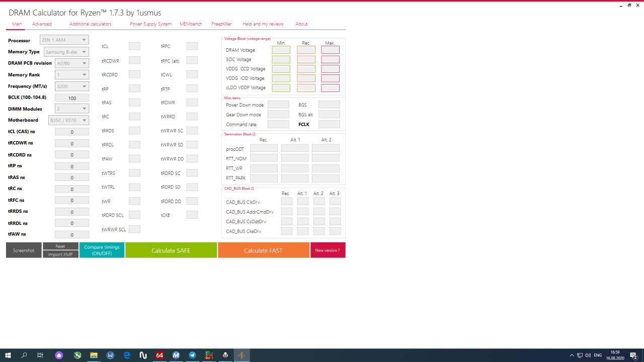The width and height of the screenshot is (644, 362).
Task: Click the green Calculate SAFE button
Action: click(x=171, y=250)
